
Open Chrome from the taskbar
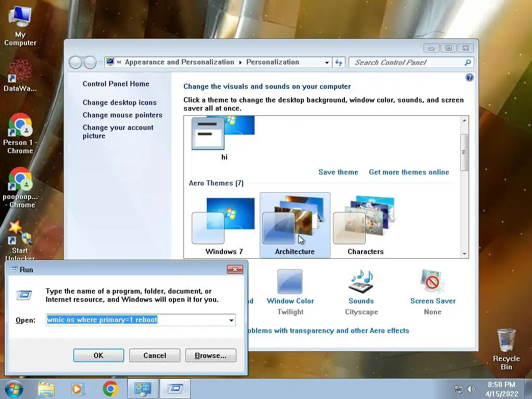(110, 389)
